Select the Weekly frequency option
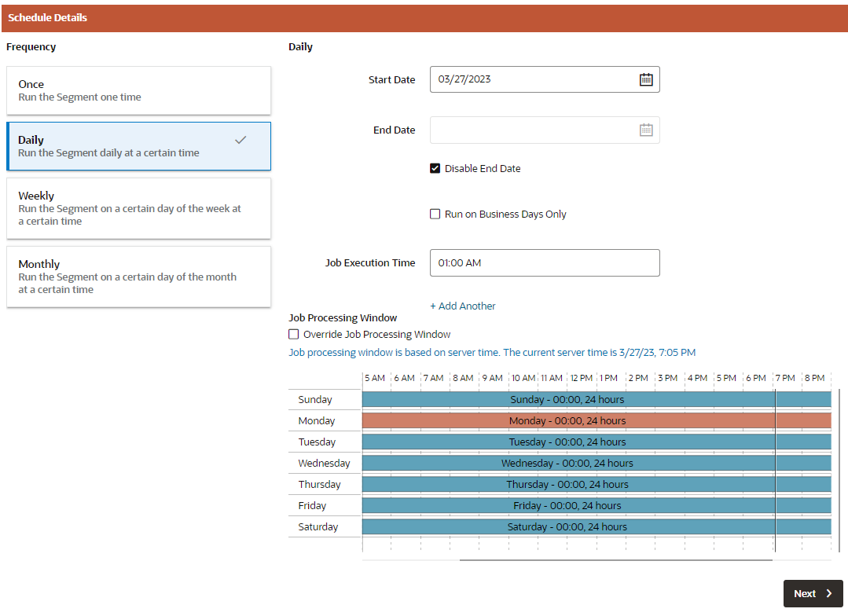848x616 pixels. coord(138,208)
